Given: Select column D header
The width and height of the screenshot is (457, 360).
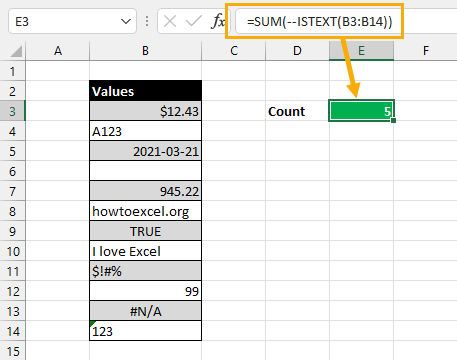Looking at the screenshot, I should click(x=297, y=51).
